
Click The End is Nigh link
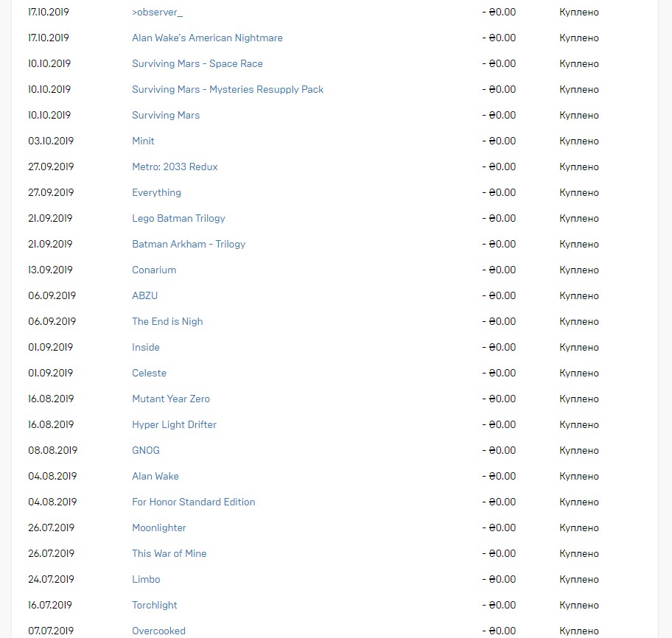pos(167,322)
